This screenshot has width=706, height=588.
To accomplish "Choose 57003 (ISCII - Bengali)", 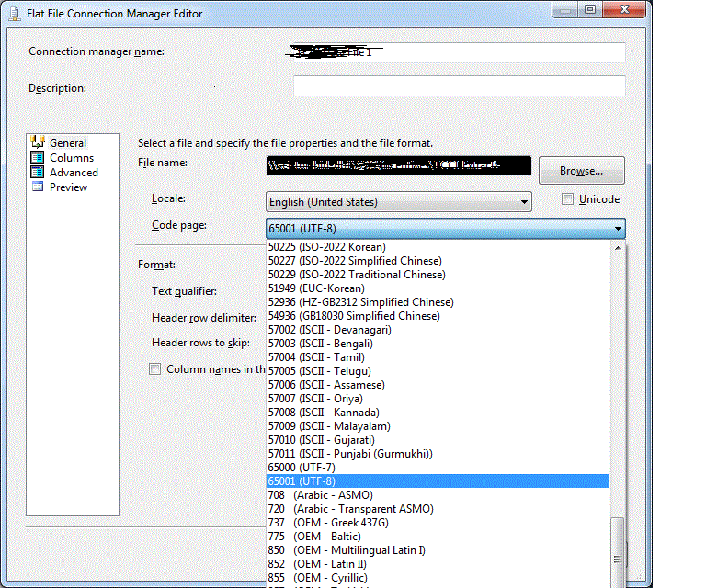I will (438, 344).
